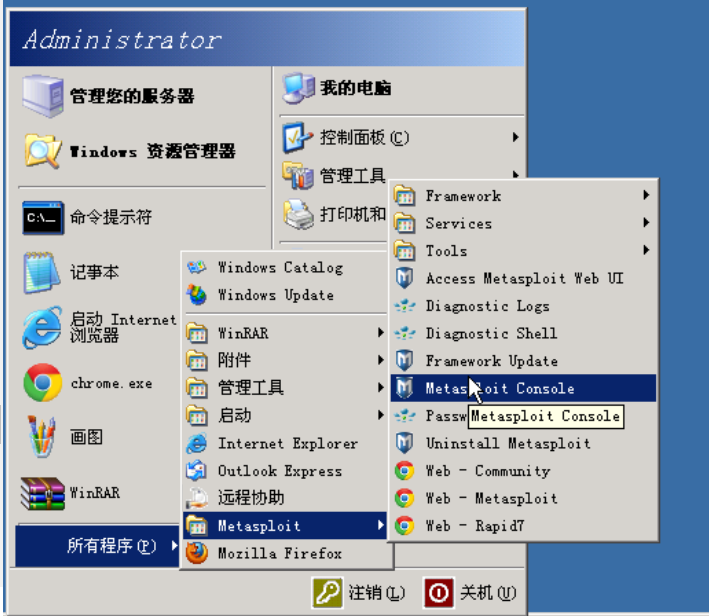Click the Notepad icon

coord(42,272)
